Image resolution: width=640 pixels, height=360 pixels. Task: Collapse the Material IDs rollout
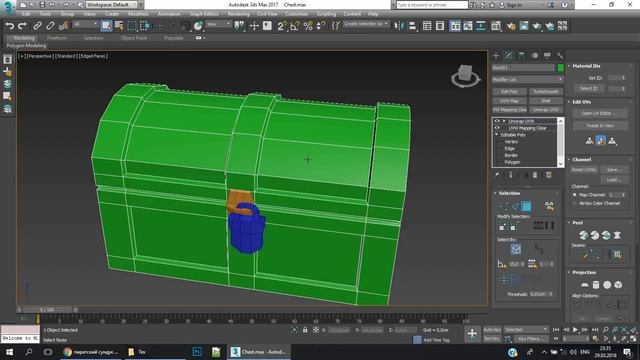[586, 66]
